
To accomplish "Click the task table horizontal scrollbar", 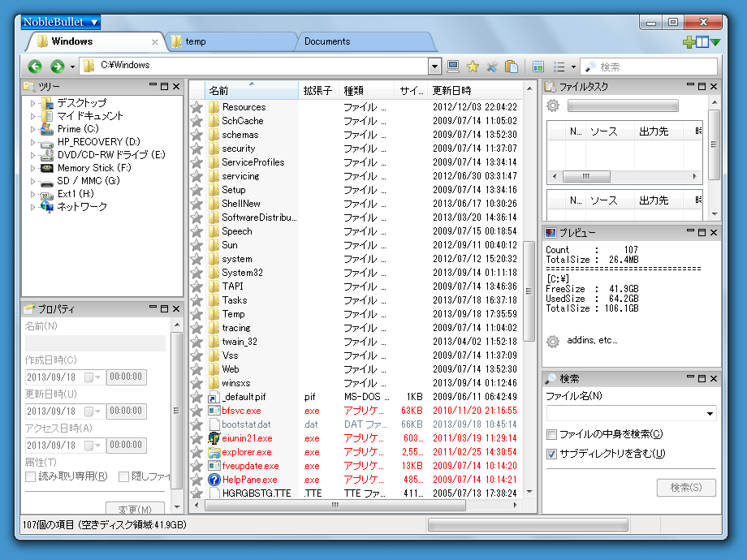I will point(586,176).
